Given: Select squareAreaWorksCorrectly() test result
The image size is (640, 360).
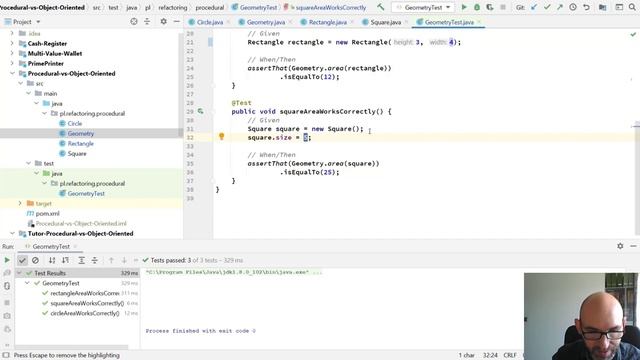Looking at the screenshot, I should click(87, 303).
